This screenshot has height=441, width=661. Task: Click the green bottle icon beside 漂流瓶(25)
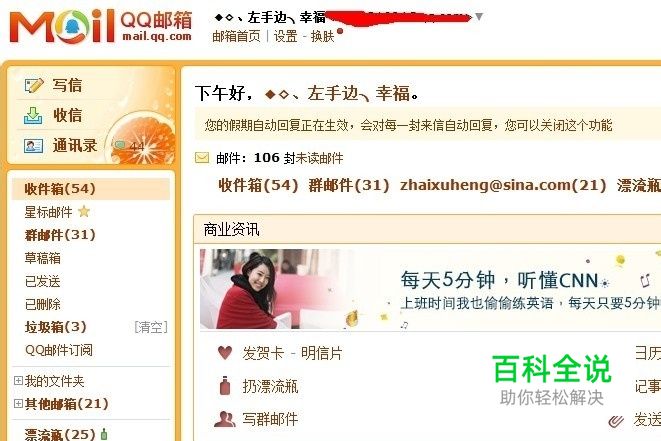pos(104,434)
